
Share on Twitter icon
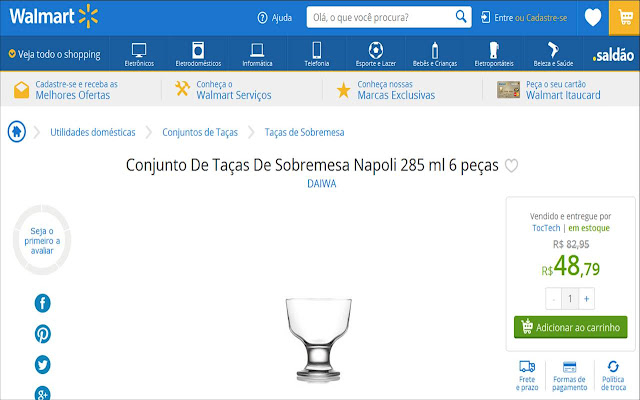[x=42, y=364]
